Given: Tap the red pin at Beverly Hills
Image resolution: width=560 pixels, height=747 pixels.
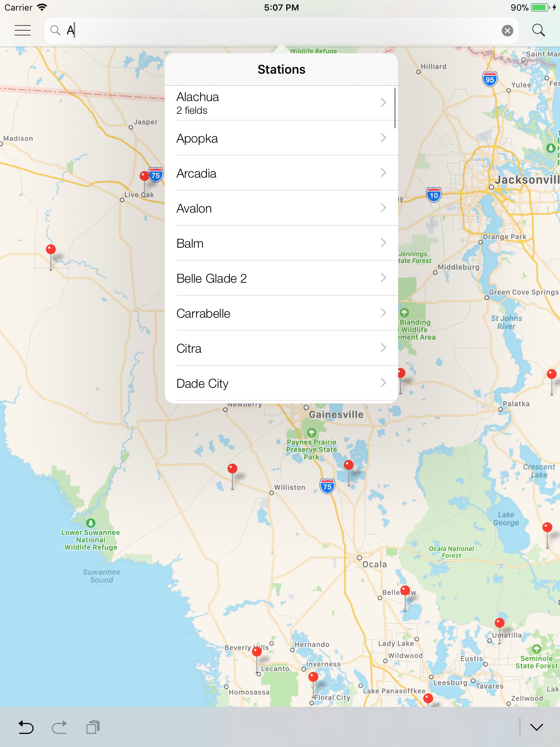Looking at the screenshot, I should point(257,651).
